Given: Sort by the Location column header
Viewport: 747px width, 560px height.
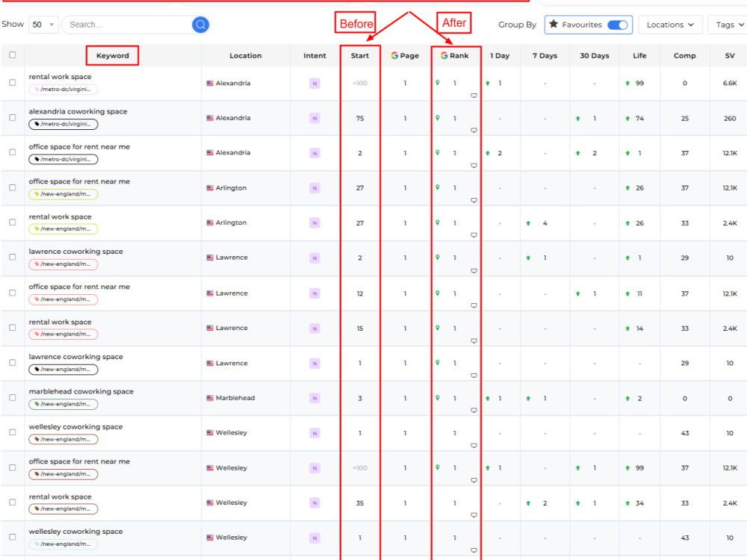Looking at the screenshot, I should pyautogui.click(x=245, y=56).
